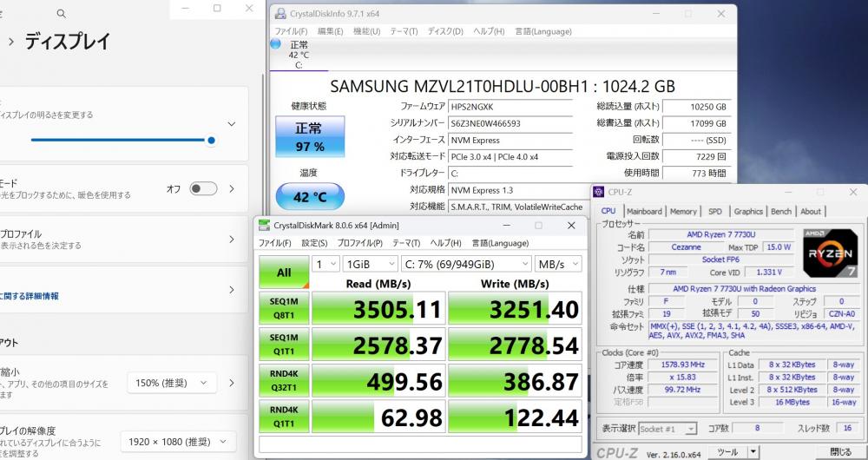Open CrystalDiskInfo ヘルプ(H) menu
868x460 pixels.
[489, 31]
